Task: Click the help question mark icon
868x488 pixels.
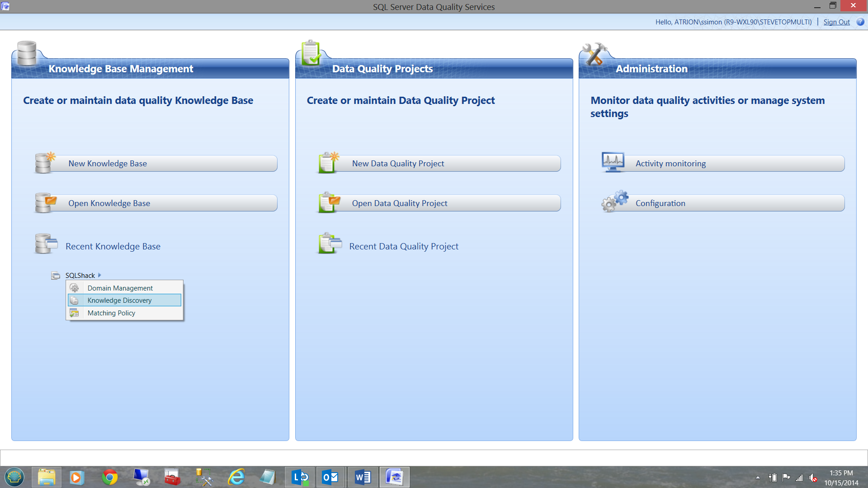Action: pos(860,22)
